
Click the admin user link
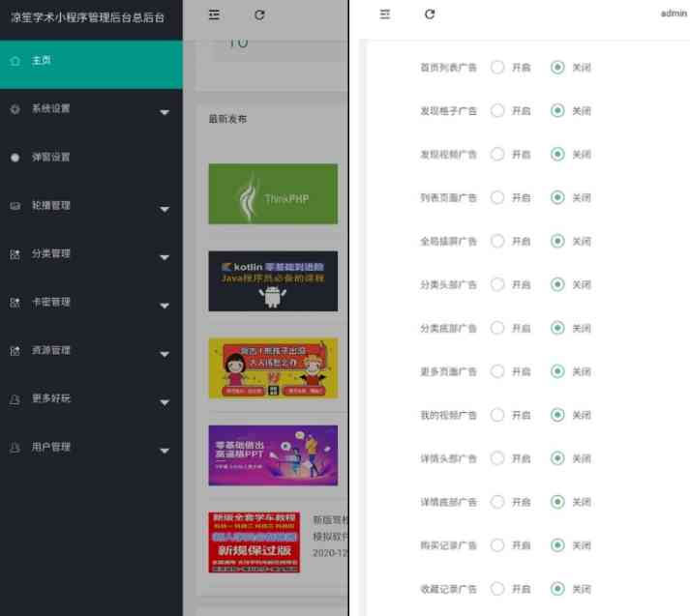(673, 15)
